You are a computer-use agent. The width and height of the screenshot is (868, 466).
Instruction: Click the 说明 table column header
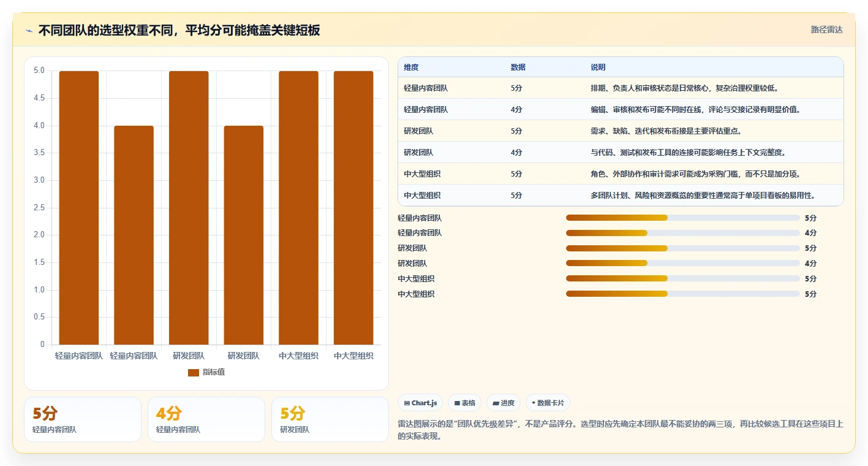[598, 67]
